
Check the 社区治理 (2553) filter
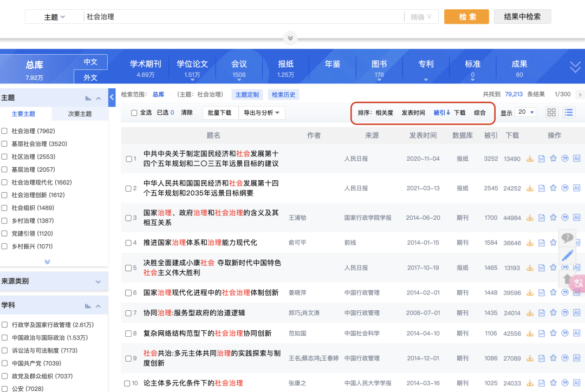[4, 156]
